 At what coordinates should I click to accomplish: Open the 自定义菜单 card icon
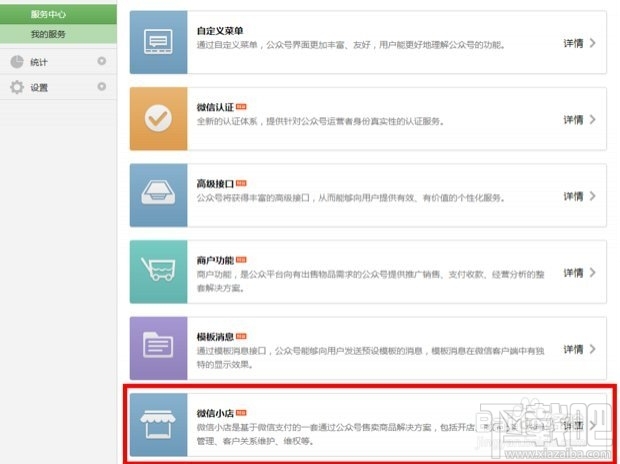click(x=158, y=42)
